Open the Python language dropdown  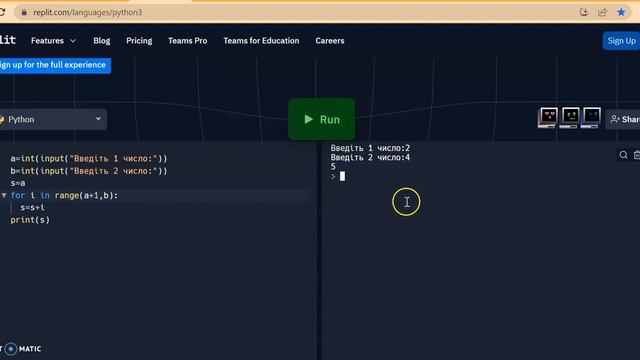pos(52,119)
